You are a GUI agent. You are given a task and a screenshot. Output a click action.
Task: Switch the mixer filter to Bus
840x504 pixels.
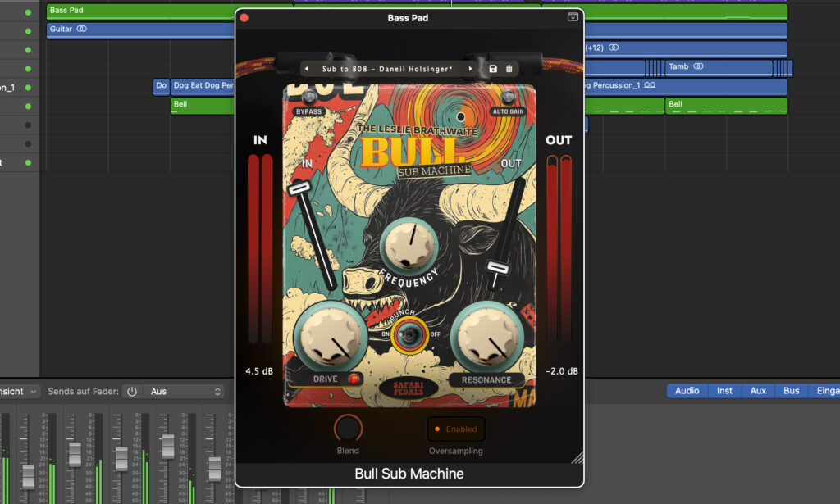(x=791, y=391)
